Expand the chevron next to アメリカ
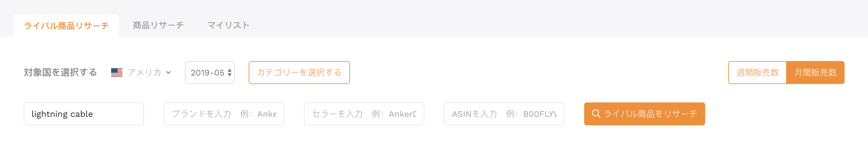Viewport: 868px width, 149px height. tap(168, 73)
